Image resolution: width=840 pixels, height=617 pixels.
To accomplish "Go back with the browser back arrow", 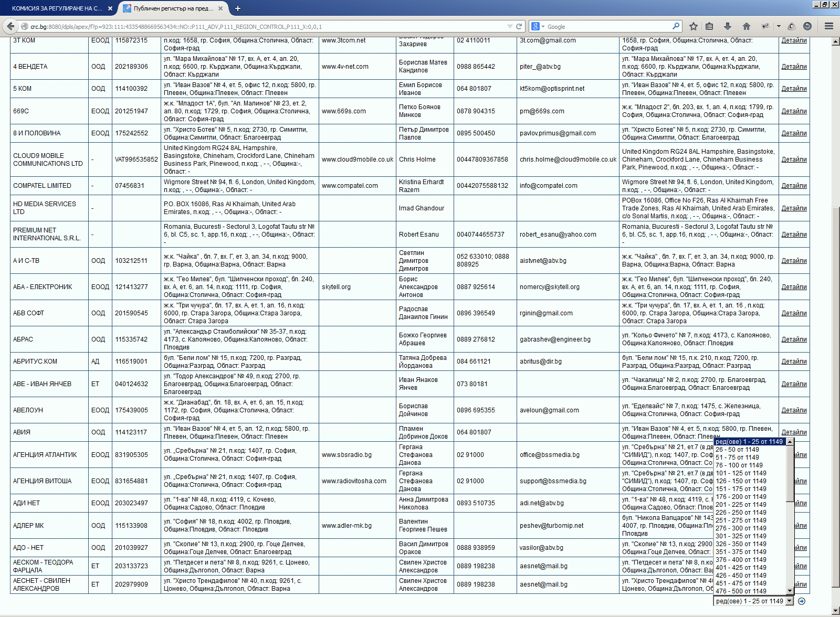I will [x=10, y=26].
